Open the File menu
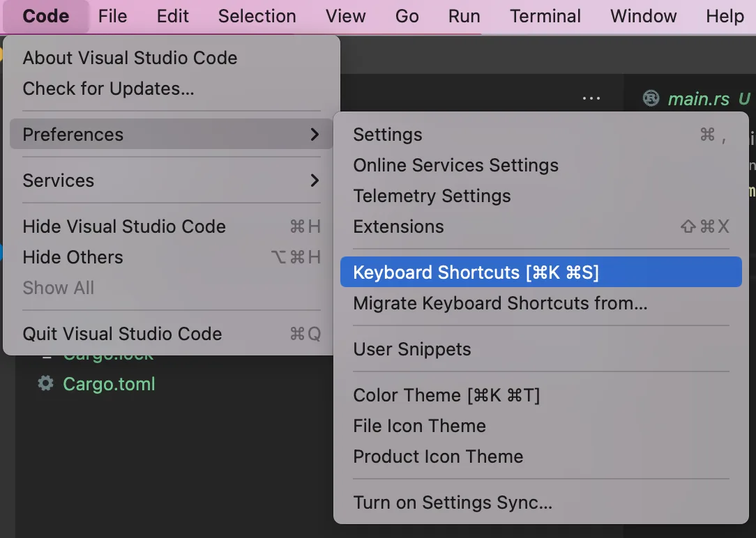 click(x=112, y=16)
